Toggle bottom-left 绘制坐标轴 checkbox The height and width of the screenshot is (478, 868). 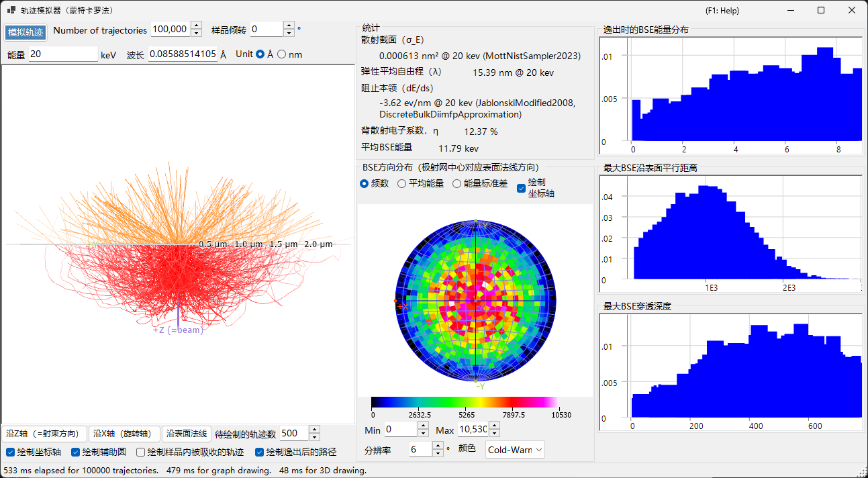[x=10, y=452]
